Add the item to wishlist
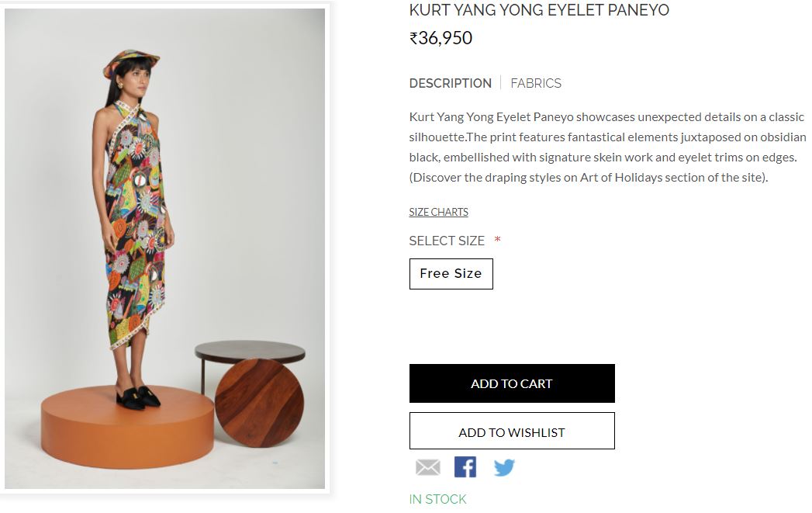This screenshot has width=812, height=513. (x=512, y=432)
